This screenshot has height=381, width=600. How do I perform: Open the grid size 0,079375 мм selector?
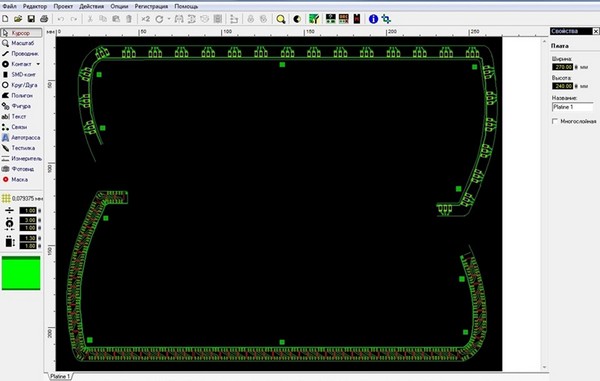[21, 199]
